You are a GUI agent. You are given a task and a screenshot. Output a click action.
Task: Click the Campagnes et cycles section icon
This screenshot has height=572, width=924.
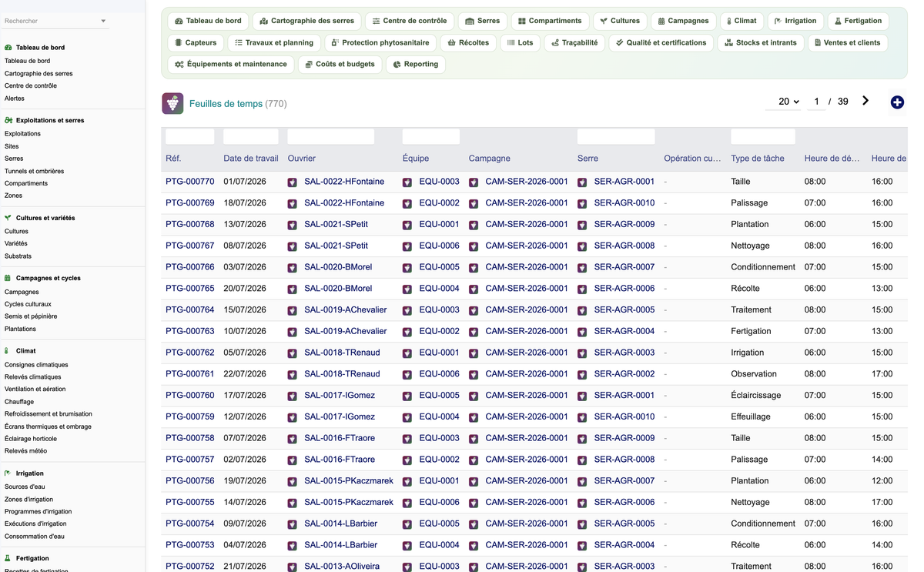pyautogui.click(x=8, y=278)
